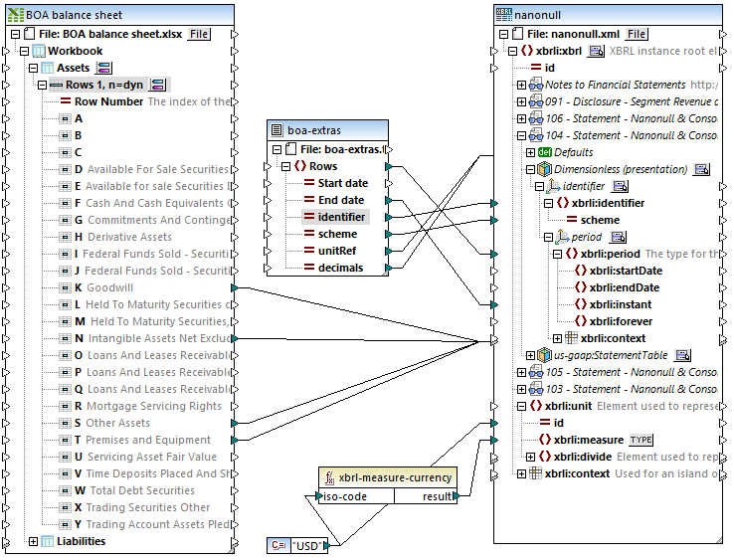Click the result output connector of xbrl-measure-currency
Viewport: 734px width, 560px height.
coord(454,496)
